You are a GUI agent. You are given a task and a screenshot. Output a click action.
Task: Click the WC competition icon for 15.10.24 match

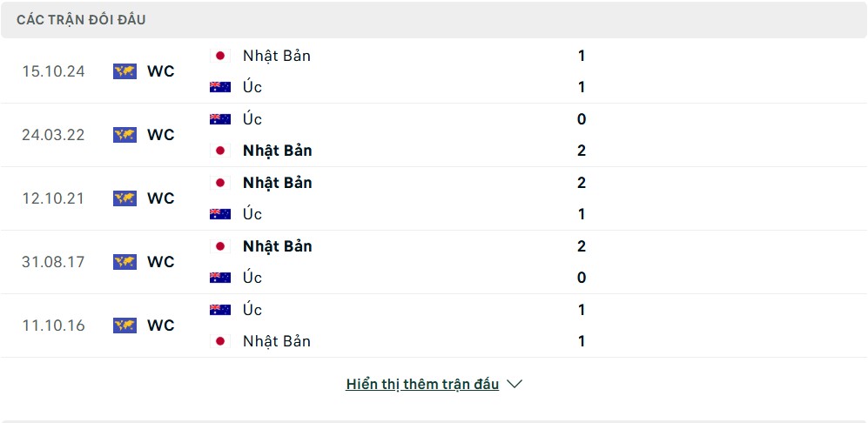124,71
